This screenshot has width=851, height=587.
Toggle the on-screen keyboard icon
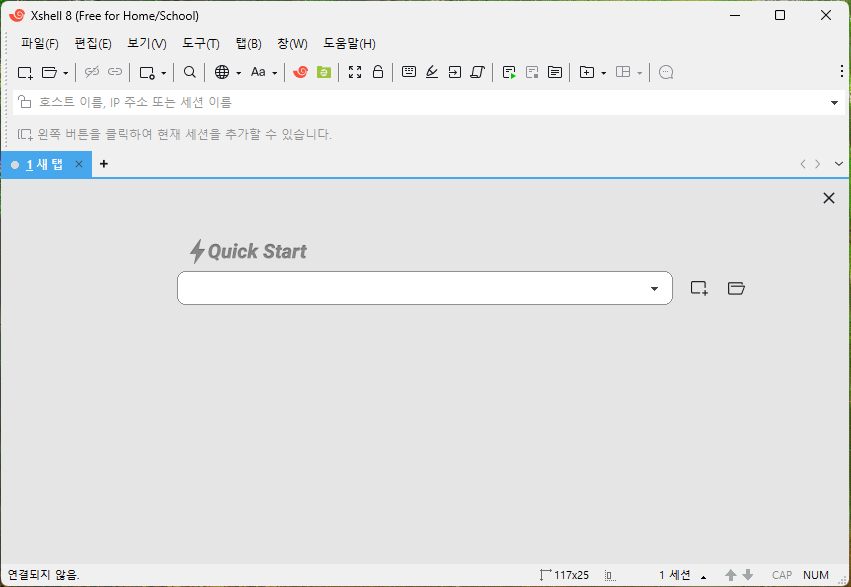[409, 72]
